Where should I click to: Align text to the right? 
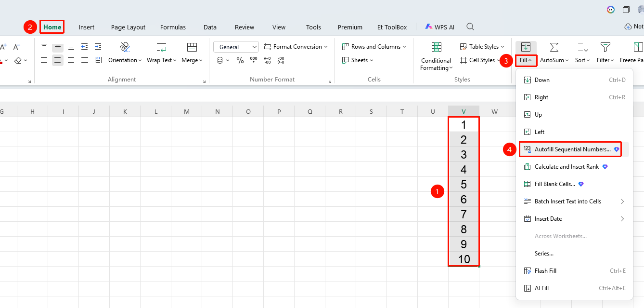[x=71, y=60]
